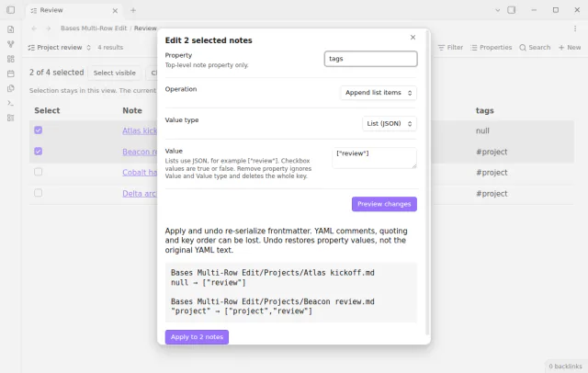Click Search in the toolbar
This screenshot has height=373, width=588.
click(535, 47)
